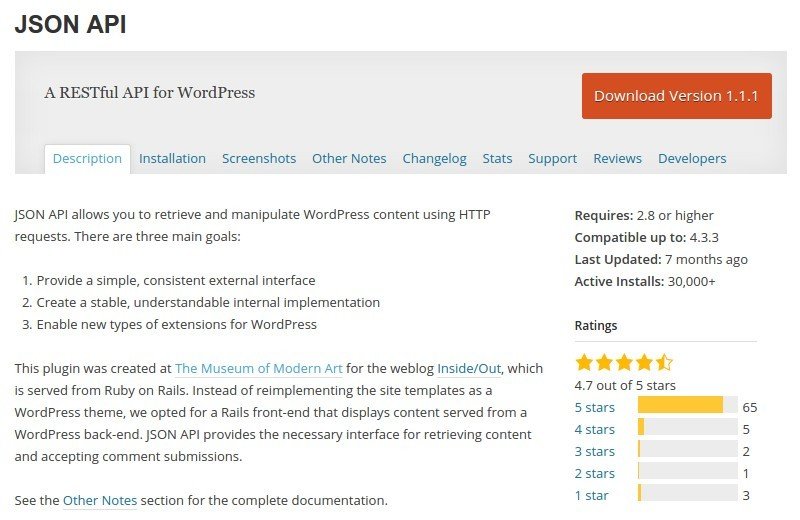Click the '4.7 out of 5 stars' text
Image resolution: width=800 pixels, height=520 pixels.
(x=625, y=385)
